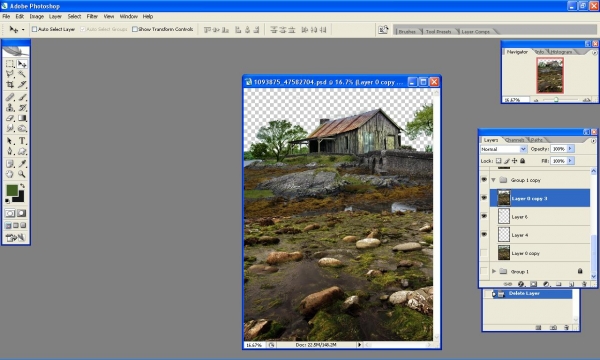Screen dimensions: 600x360
Task: Create a new layer in Layers panel
Action: point(571,284)
